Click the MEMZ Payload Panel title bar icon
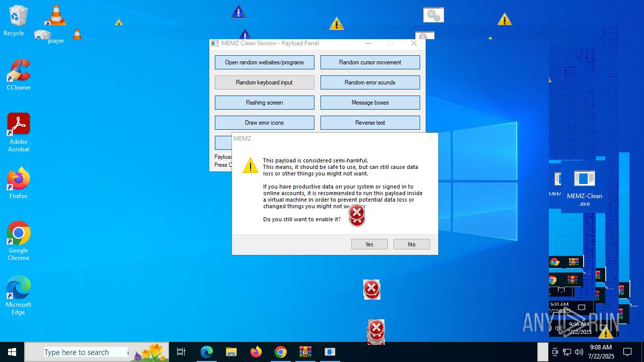 215,43
